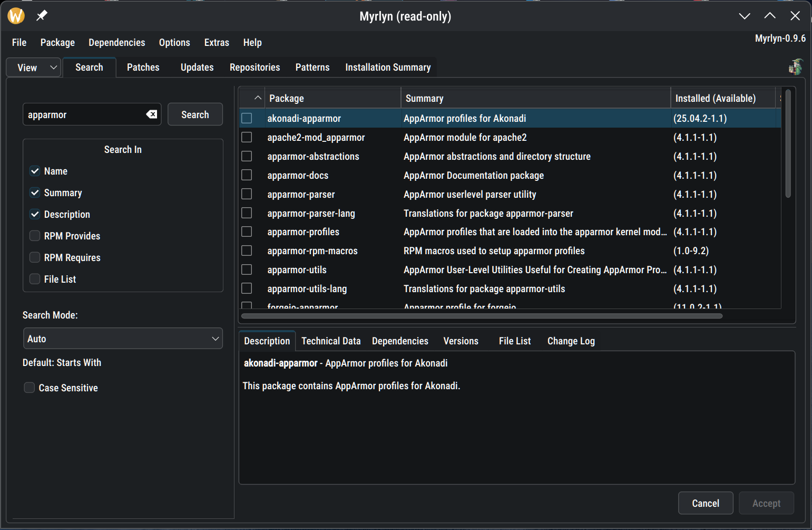Check the apparmor-profiles status box
The width and height of the screenshot is (812, 530).
pos(247,232)
